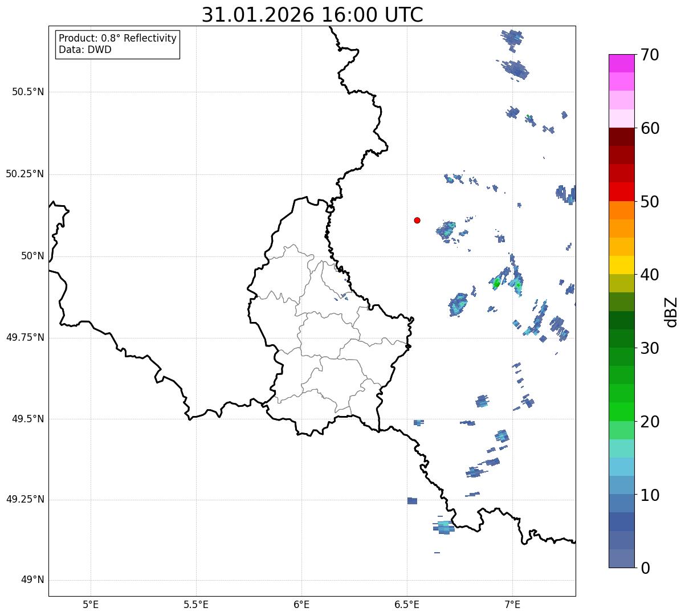Viewport: 685px width, 616px height.
Task: Click the 'Data: DWD' label
Action: 85,50
